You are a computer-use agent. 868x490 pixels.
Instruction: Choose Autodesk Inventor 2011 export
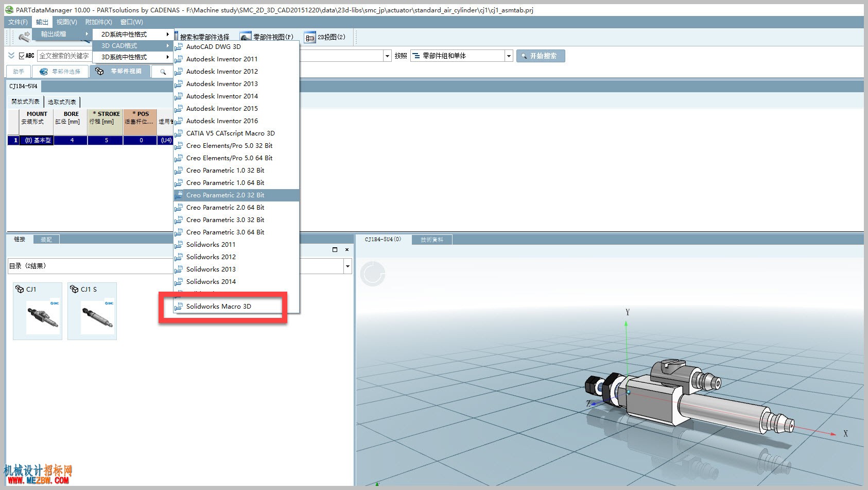click(x=236, y=59)
